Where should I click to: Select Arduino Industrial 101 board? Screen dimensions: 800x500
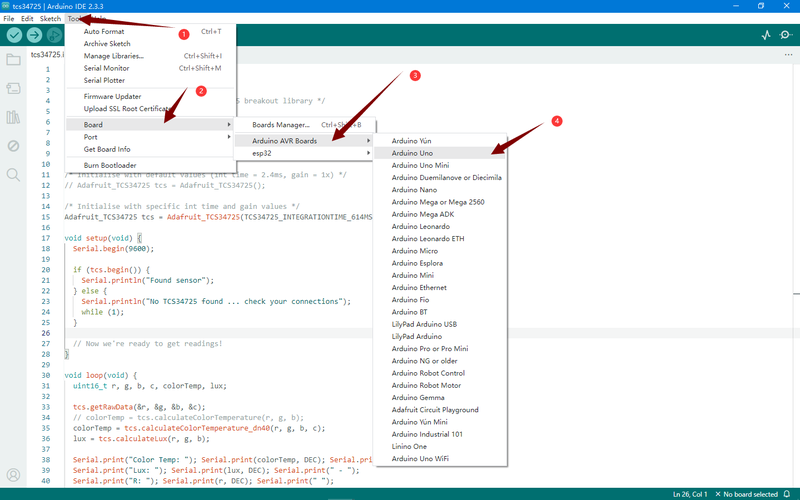coord(440,435)
